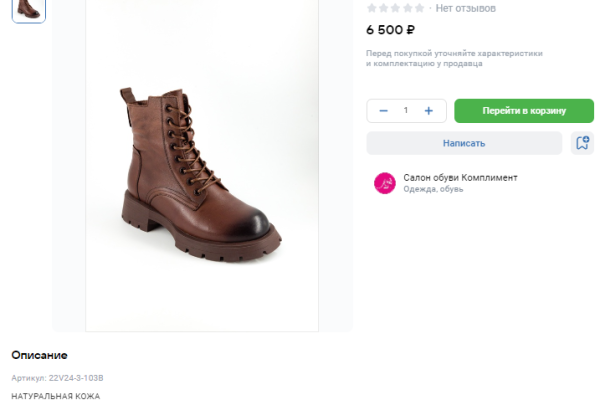Select the small boot thumbnail
This screenshot has width=600, height=400.
tap(28, 9)
